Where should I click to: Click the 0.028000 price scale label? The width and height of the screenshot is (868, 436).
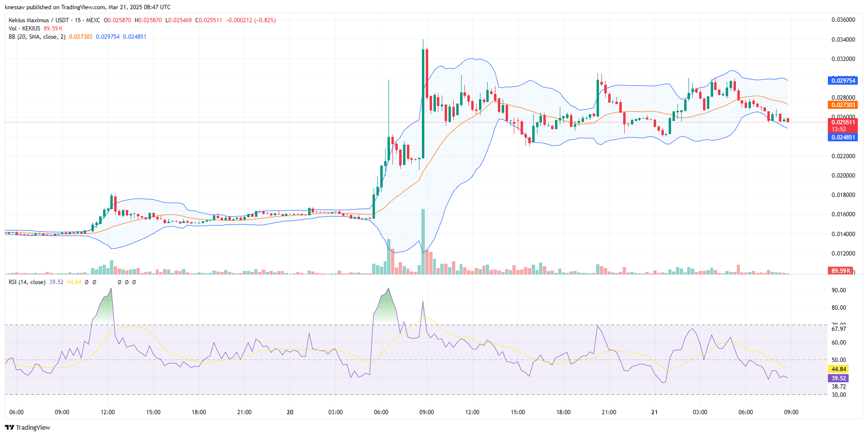point(843,98)
